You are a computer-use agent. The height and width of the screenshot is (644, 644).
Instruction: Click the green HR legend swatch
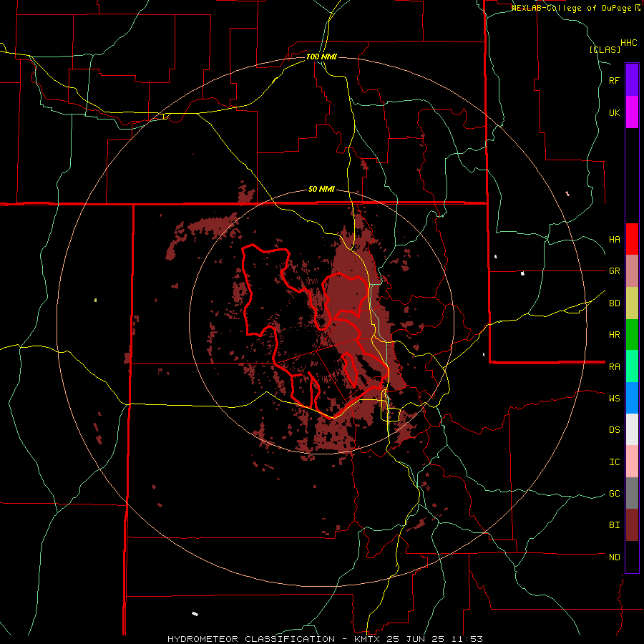(x=632, y=335)
